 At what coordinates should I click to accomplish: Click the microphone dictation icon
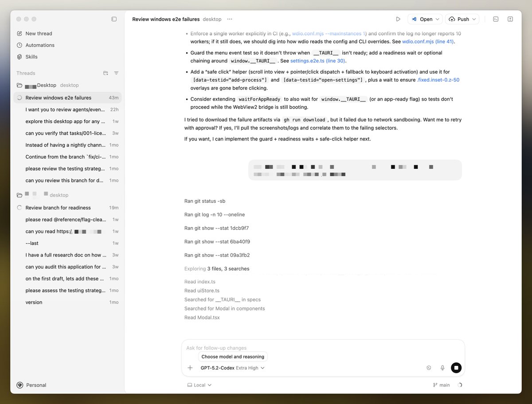(x=442, y=368)
